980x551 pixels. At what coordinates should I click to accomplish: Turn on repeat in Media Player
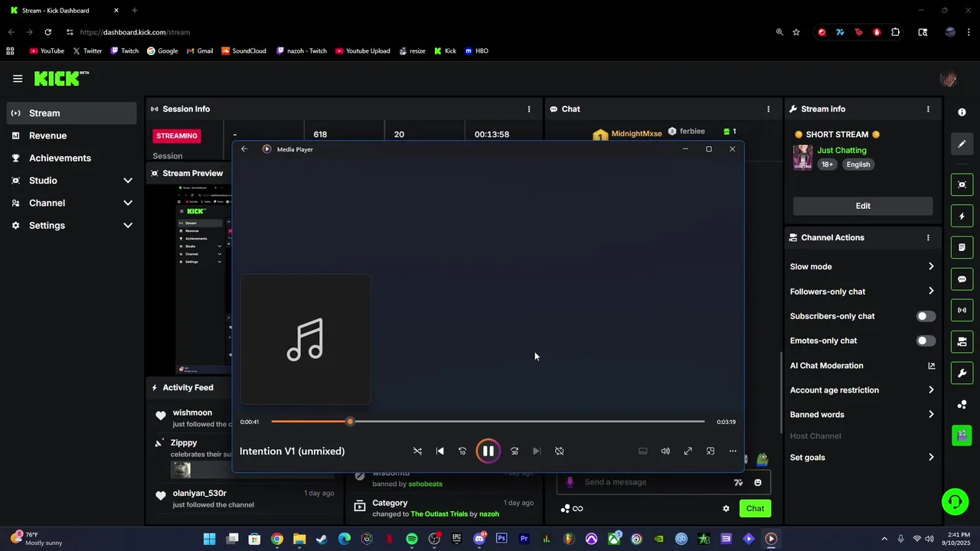pos(559,452)
